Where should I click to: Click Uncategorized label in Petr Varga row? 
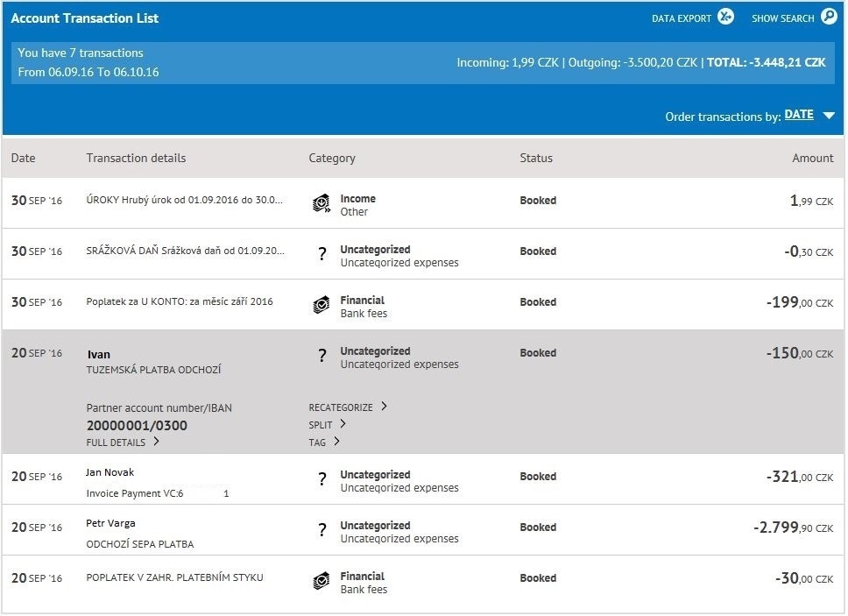click(x=375, y=525)
